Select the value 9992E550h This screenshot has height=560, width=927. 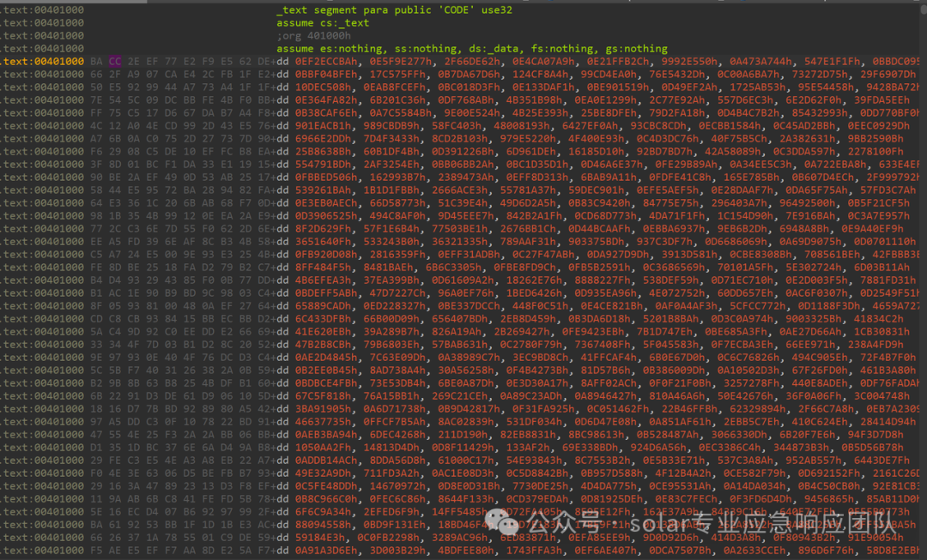tap(689, 62)
